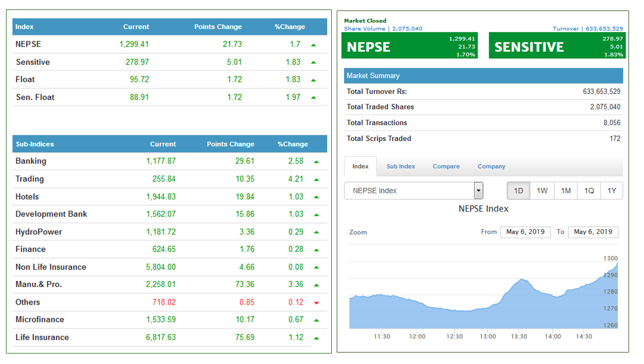Image resolution: width=644 pixels, height=364 pixels.
Task: Click the up arrow in Float row
Action: tap(313, 80)
